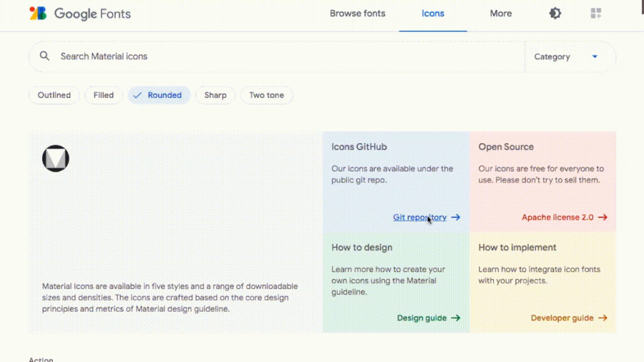The height and width of the screenshot is (362, 644).
Task: Click arrow icon next to Design guide
Action: (x=455, y=318)
